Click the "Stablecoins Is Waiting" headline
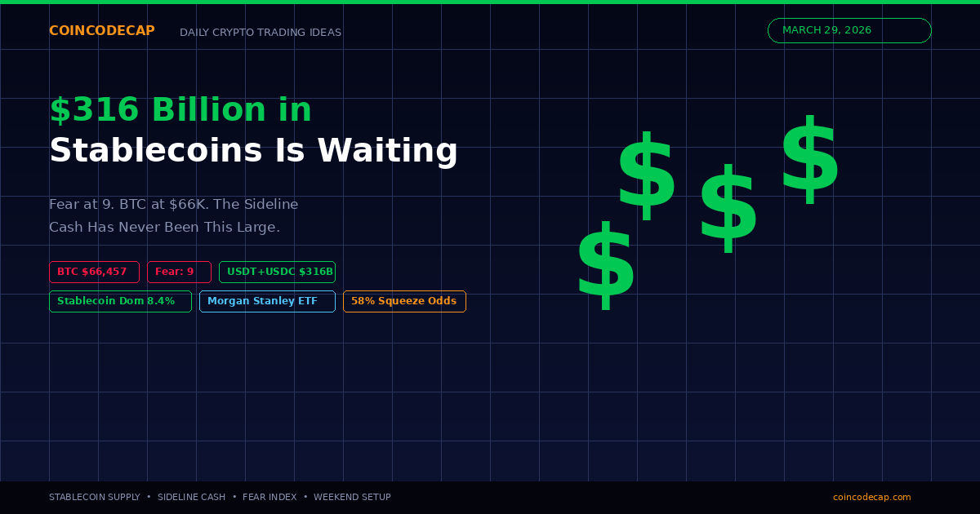The height and width of the screenshot is (514, 980). click(253, 151)
